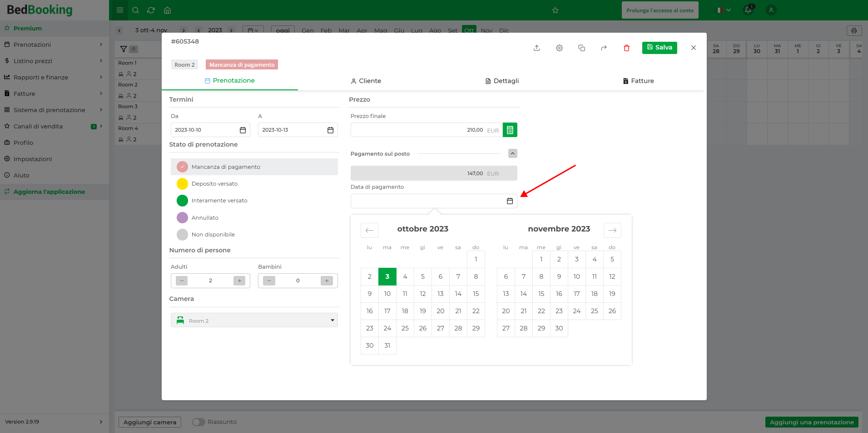Click the star favorite icon in top bar
Screen dimensions: 868x433
pyautogui.click(x=555, y=10)
